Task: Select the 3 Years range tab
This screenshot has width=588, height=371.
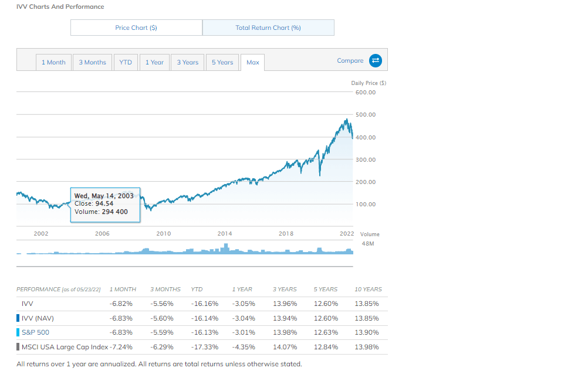Action: click(188, 63)
